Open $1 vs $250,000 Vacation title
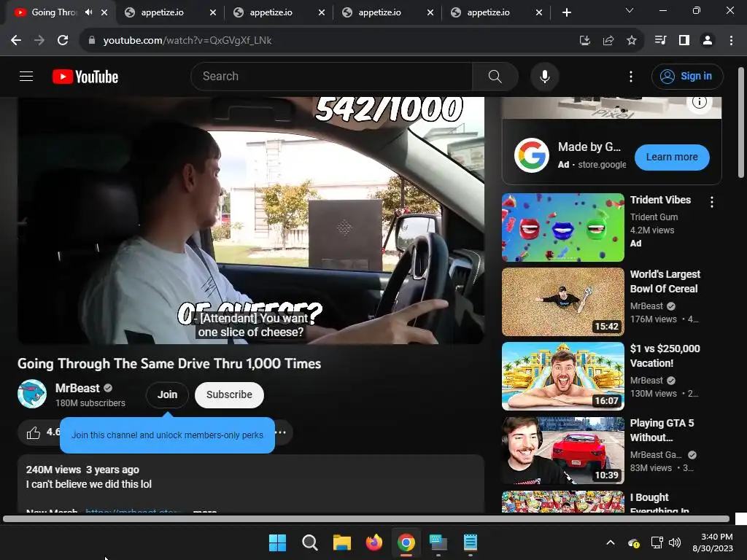Viewport: 747px width, 560px height. coord(665,356)
